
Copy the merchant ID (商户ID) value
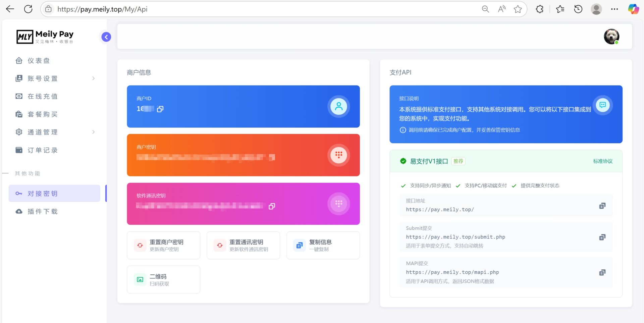pyautogui.click(x=160, y=109)
